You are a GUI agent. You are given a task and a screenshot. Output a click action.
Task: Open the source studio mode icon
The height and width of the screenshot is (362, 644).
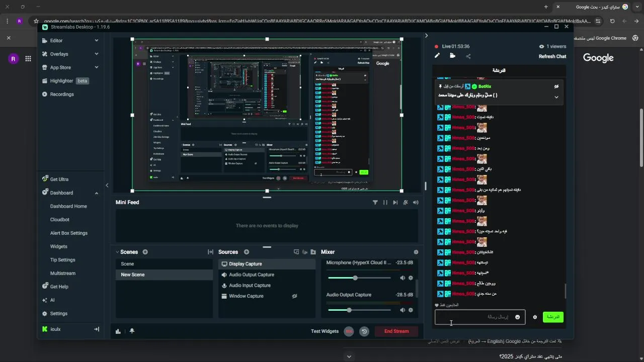click(296, 252)
